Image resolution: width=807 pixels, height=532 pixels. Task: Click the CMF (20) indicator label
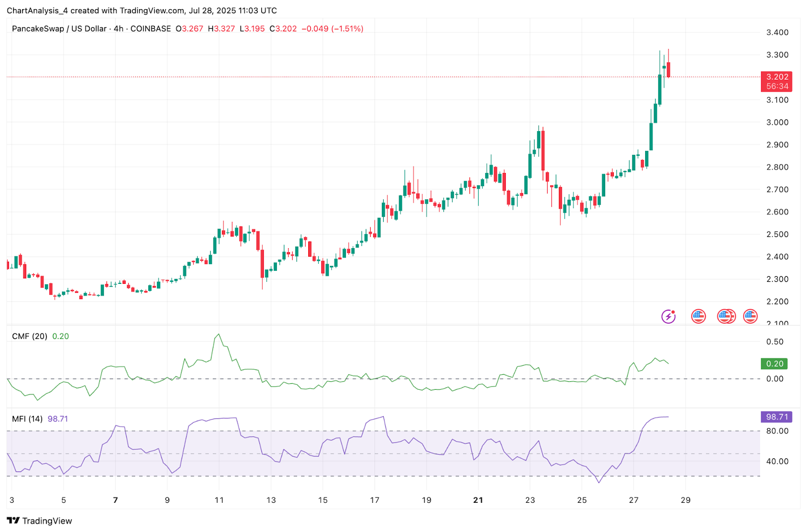(30, 336)
